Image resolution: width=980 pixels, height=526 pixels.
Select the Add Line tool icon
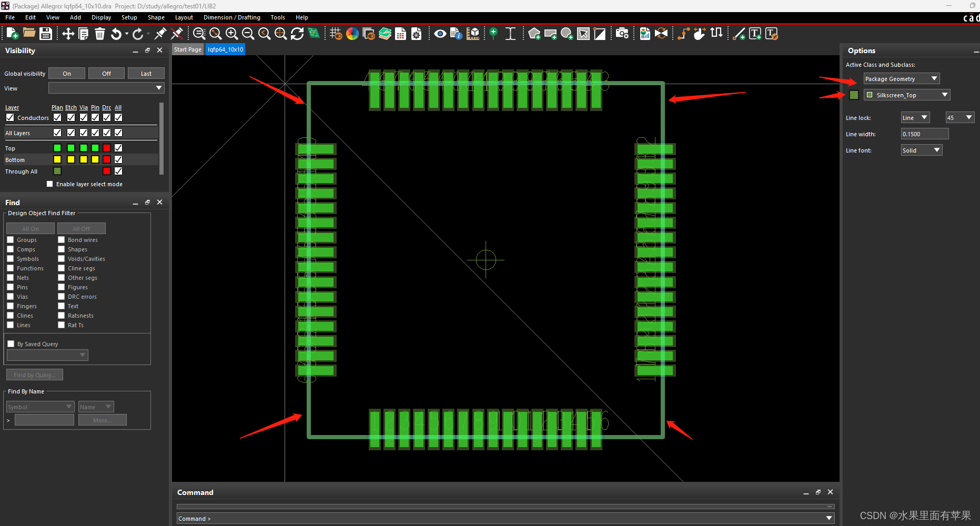coord(739,34)
